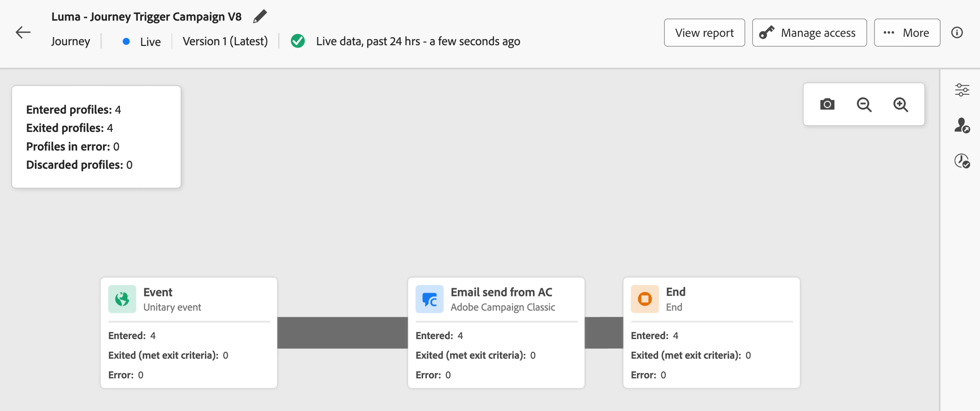Edit journey name with pencil icon
980x411 pixels.
tap(260, 16)
